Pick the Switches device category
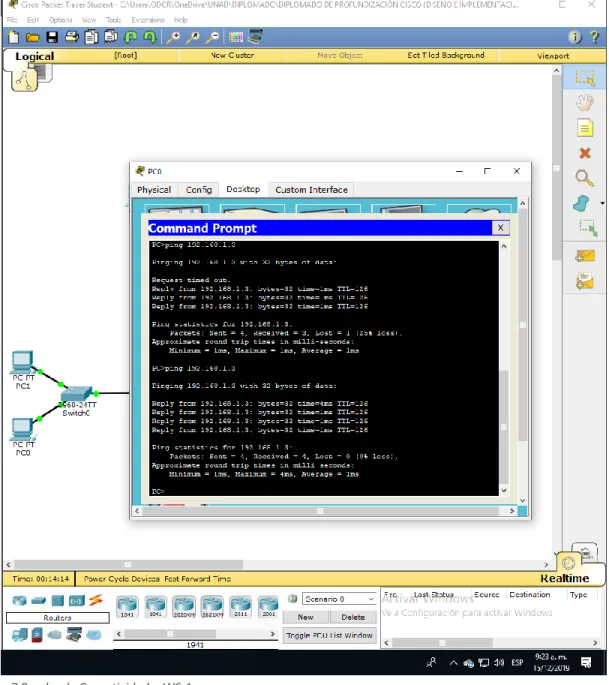The height and width of the screenshot is (685, 609). click(x=38, y=601)
